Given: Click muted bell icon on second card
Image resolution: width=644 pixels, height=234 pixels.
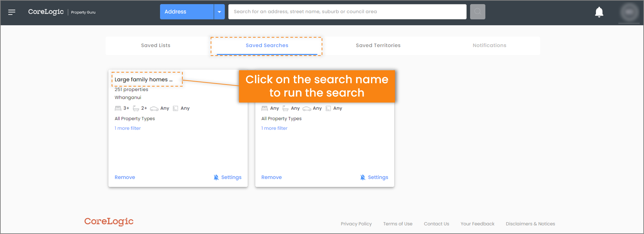Looking at the screenshot, I should pos(363,177).
